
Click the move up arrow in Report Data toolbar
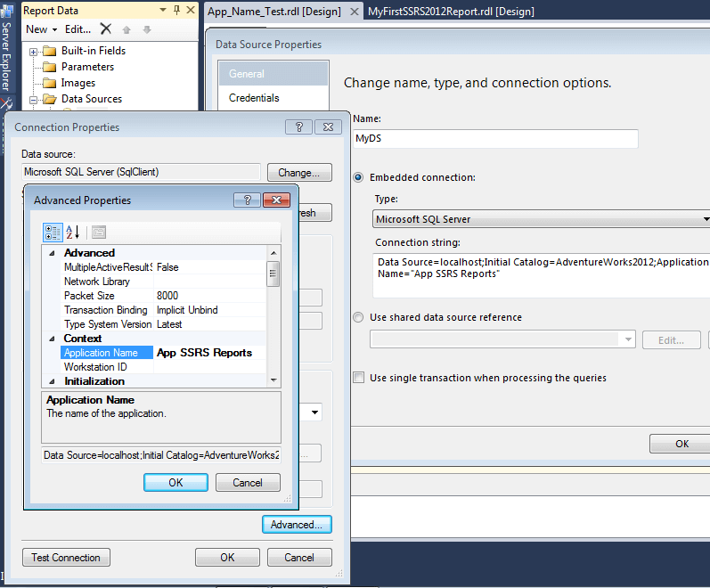(126, 29)
